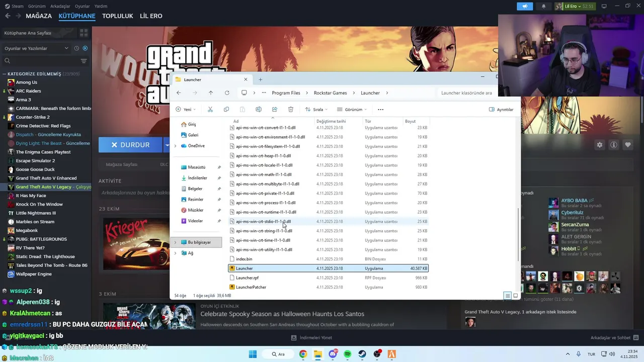644x362 pixels.
Task: Click Program Files in address bar
Action: [286, 93]
